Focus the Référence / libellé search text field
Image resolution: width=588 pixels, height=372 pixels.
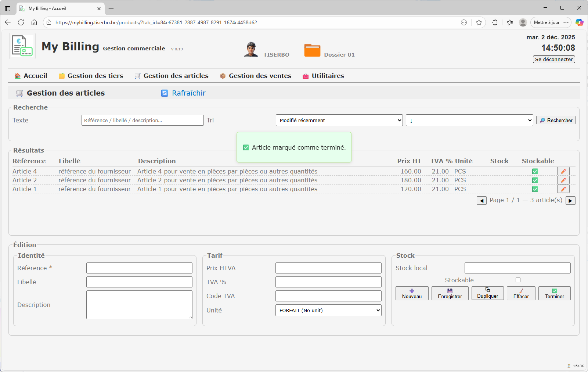[x=143, y=120]
